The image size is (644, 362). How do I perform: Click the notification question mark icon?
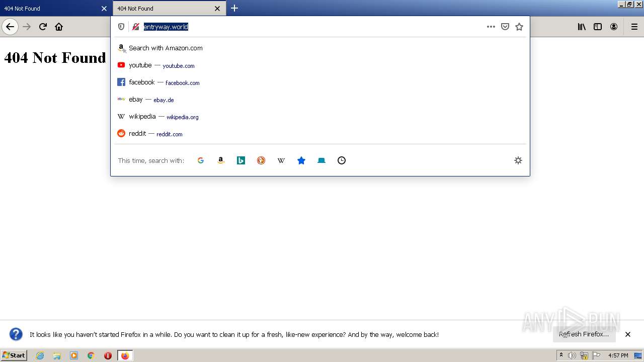coord(16,334)
